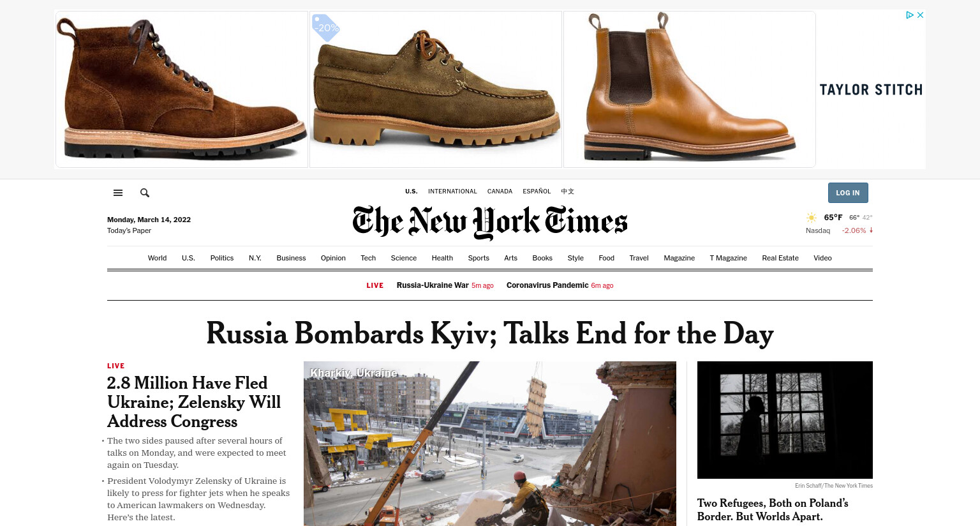Open The New York Times logo
This screenshot has height=526, width=980.
(490, 222)
